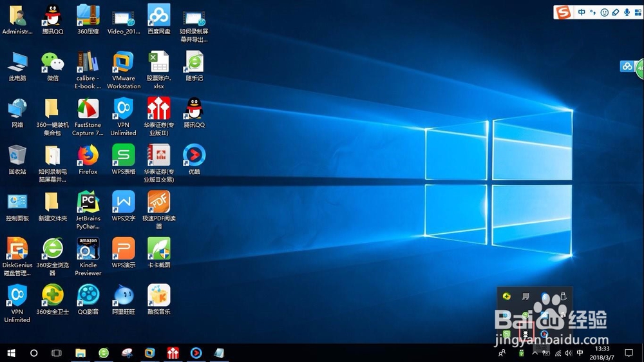This screenshot has height=362, width=644.
Task: Open the Administrator folder desktop icon
Action: [17, 19]
